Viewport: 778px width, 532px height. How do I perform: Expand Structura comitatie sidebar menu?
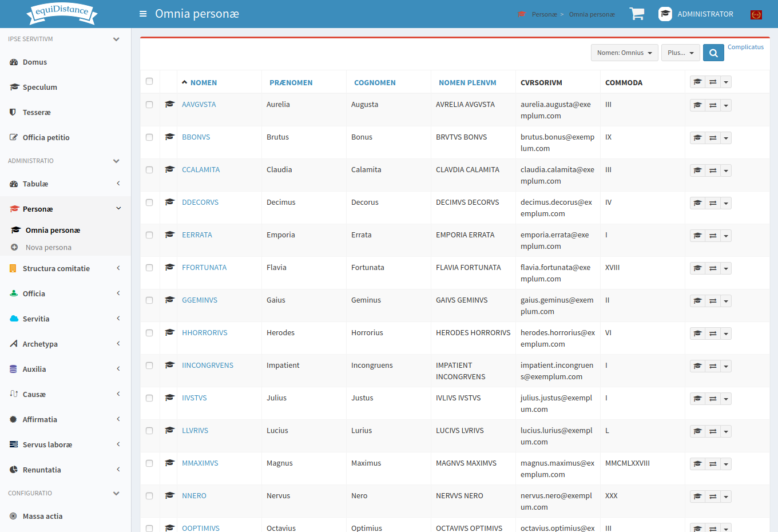click(x=65, y=268)
